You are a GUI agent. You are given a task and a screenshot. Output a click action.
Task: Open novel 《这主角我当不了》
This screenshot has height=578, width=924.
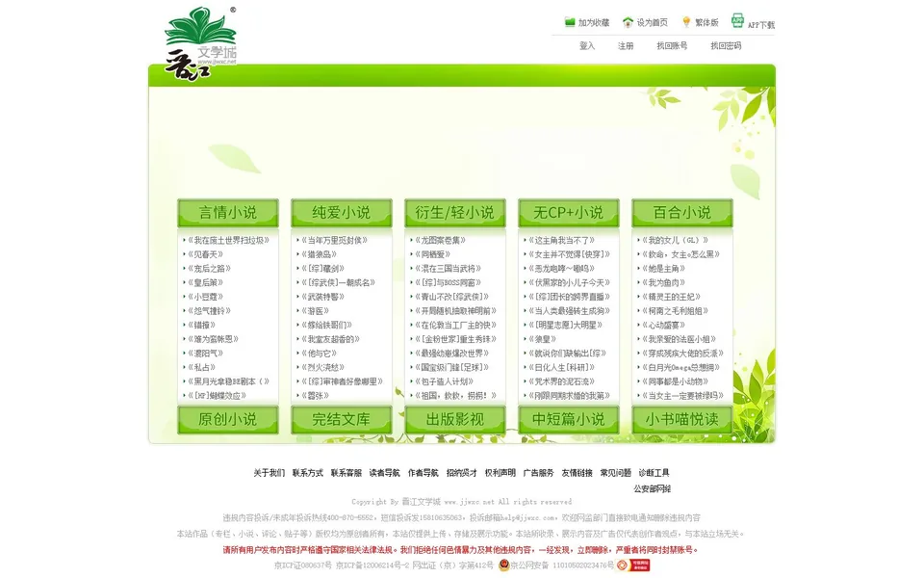[x=561, y=240]
